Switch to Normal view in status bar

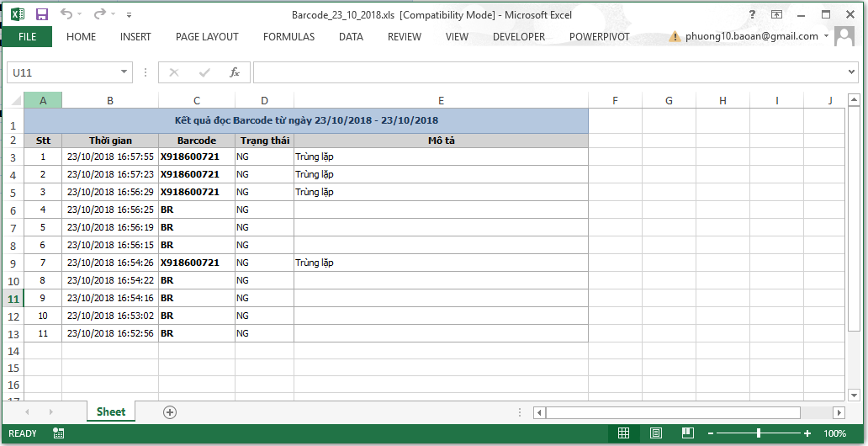click(x=623, y=433)
